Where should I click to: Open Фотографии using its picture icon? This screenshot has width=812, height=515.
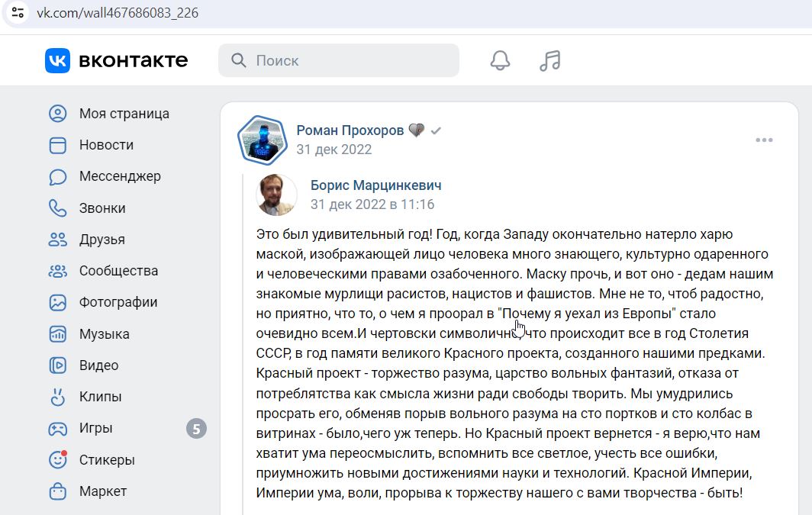[x=57, y=302]
